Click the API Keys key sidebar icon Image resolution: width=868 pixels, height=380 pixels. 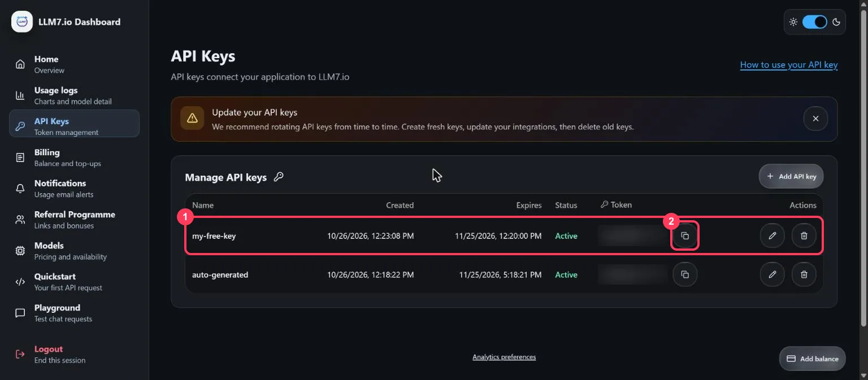20,126
